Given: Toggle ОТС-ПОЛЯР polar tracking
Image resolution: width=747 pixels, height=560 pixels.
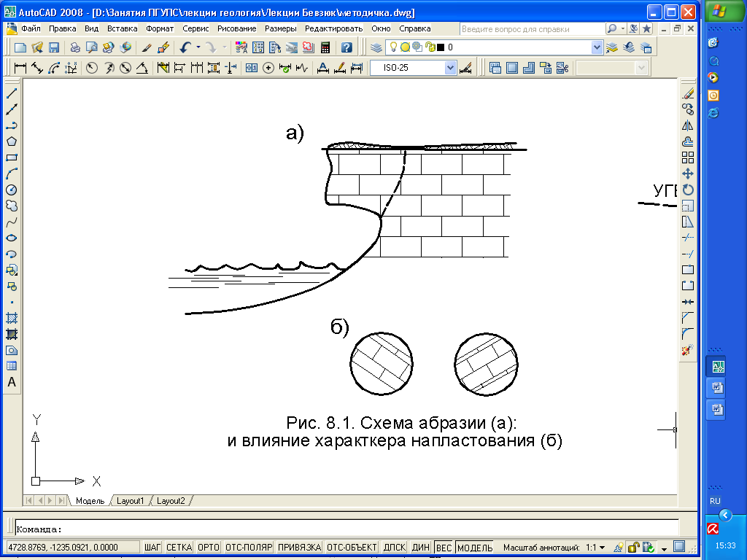Looking at the screenshot, I should pyautogui.click(x=249, y=548).
